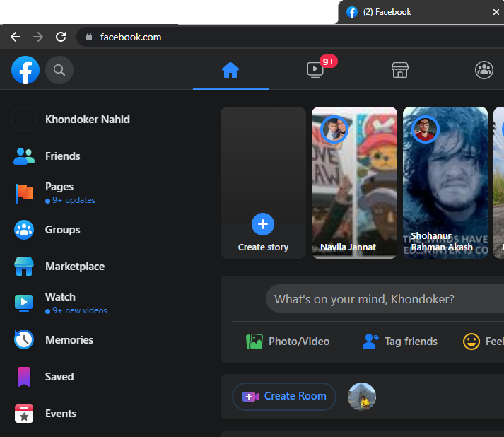The height and width of the screenshot is (437, 504).
Task: Open the Facebook search icon
Action: pos(59,70)
